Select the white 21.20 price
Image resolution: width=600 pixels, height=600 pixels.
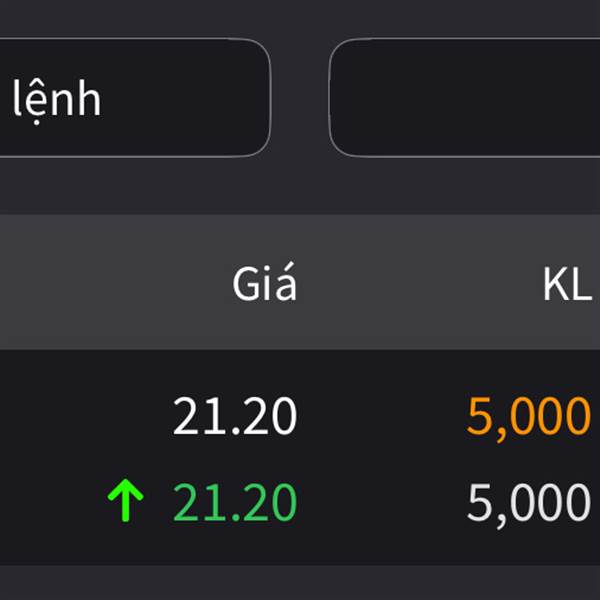(x=235, y=416)
